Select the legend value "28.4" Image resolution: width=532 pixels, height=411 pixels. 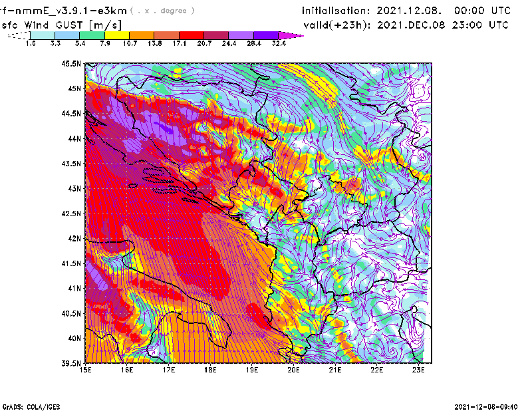pyautogui.click(x=254, y=43)
